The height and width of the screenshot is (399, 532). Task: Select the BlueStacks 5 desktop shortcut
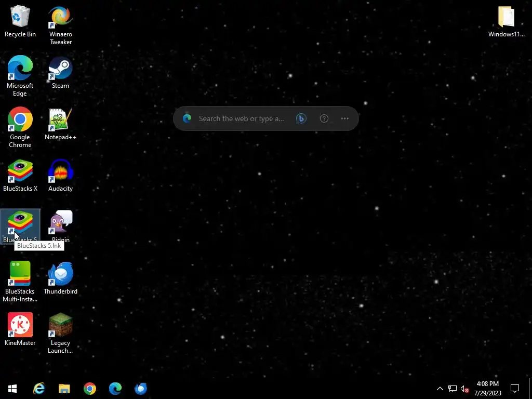[x=20, y=227]
